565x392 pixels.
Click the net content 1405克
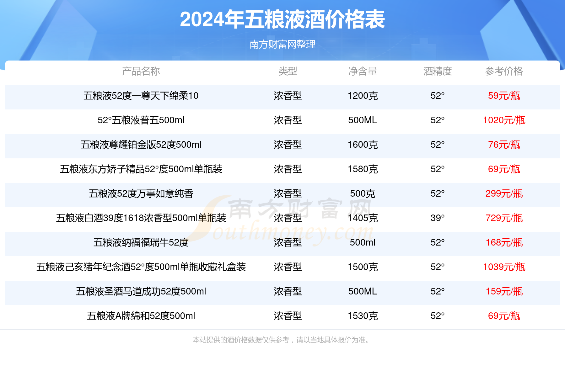(363, 218)
